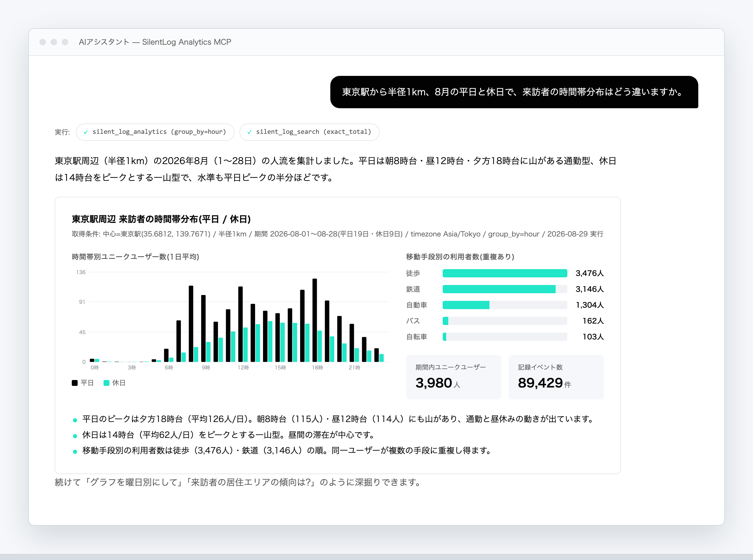Click the 8時 weekday black bar

click(191, 324)
